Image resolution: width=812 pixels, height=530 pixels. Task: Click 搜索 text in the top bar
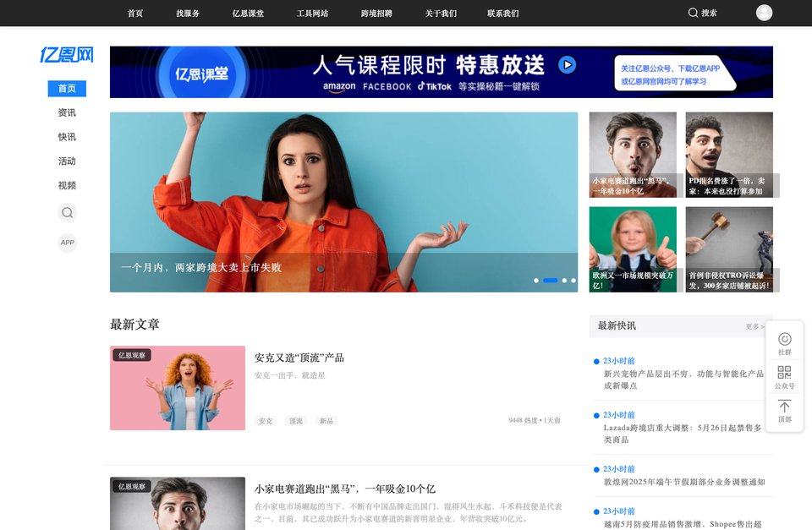709,13
